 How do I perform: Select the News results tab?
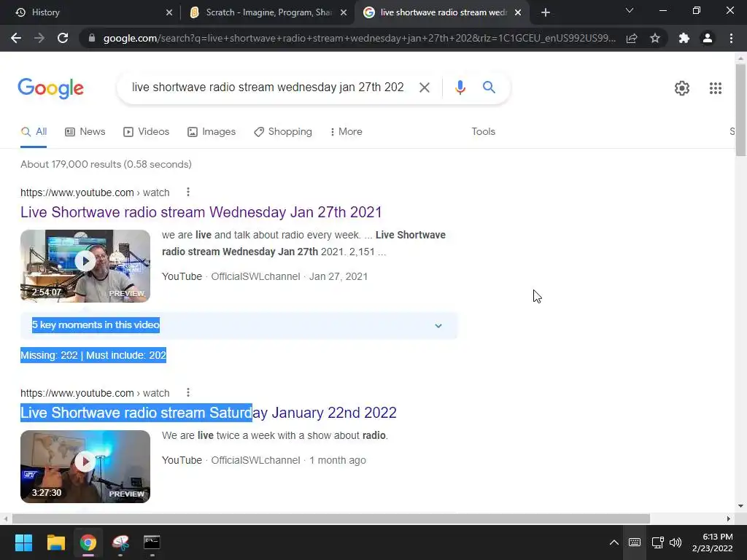[x=85, y=132]
